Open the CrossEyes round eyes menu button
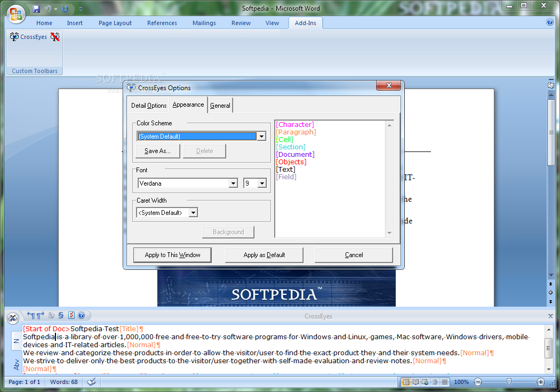Viewport: 560px width, 392px height. tap(13, 318)
